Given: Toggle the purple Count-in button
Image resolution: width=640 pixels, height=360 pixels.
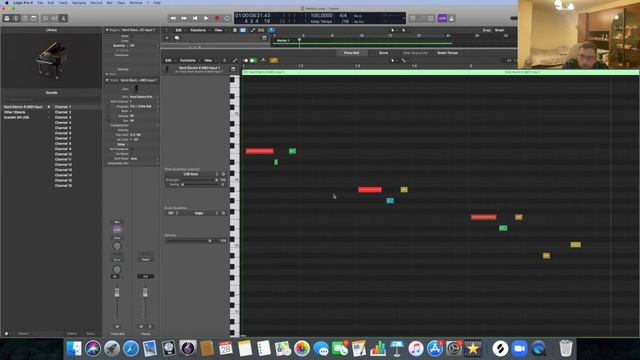Looking at the screenshot, I should coord(442,18).
